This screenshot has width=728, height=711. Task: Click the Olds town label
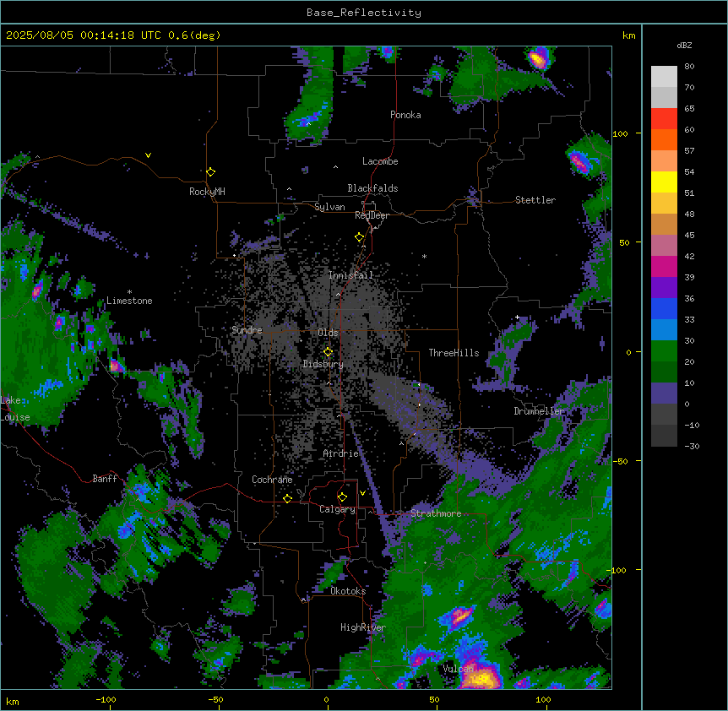[328, 333]
